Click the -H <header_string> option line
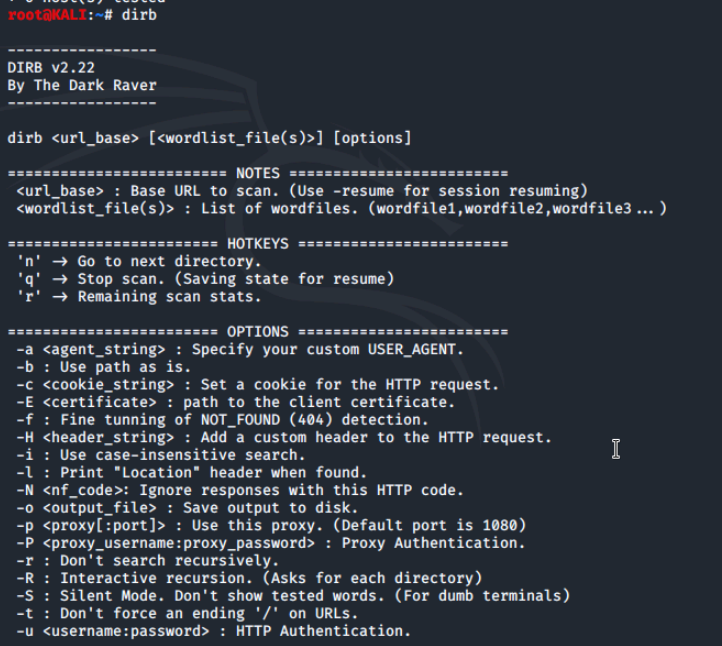The width and height of the screenshot is (722, 646). [x=284, y=437]
